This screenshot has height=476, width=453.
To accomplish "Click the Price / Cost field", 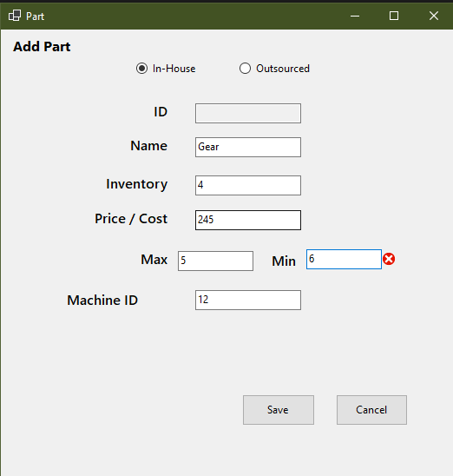I will [248, 220].
